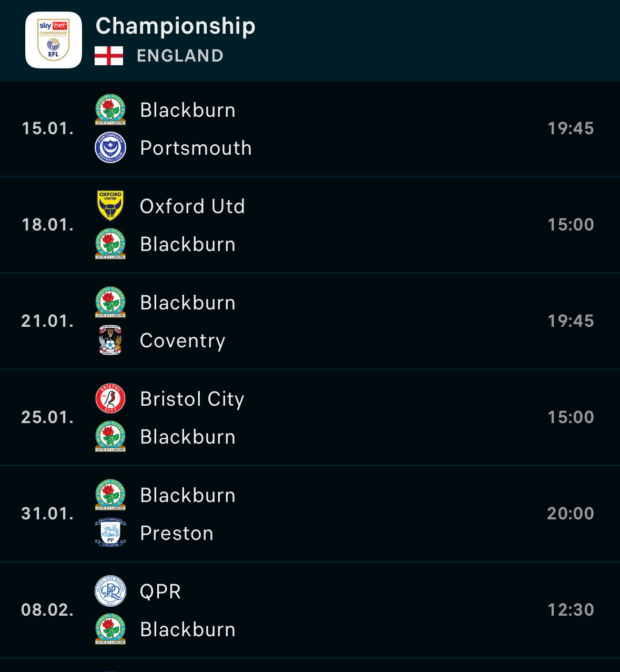Click the ENGLAND country label
620x672 pixels.
[180, 56]
